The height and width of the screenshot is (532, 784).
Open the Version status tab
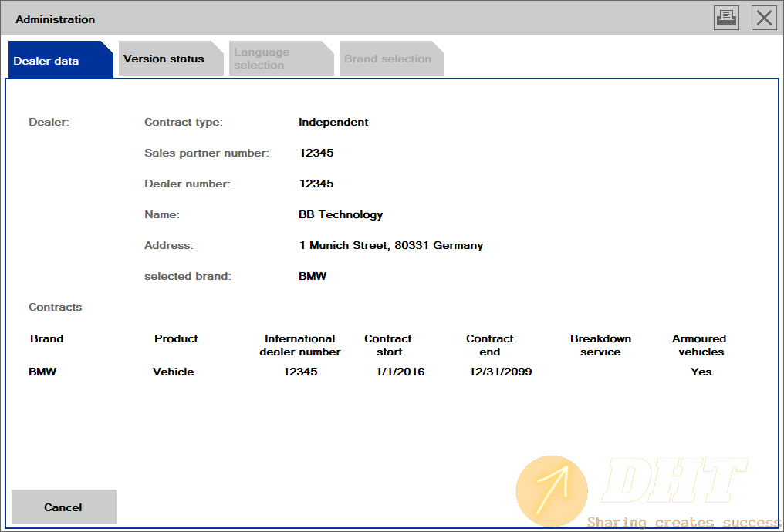click(x=164, y=59)
